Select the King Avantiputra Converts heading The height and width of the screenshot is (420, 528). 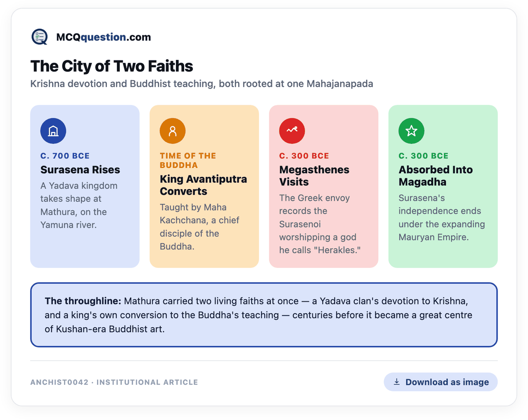coord(203,185)
